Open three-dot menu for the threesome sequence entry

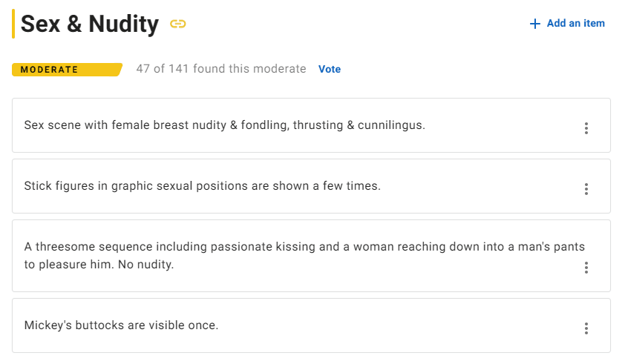(x=586, y=268)
